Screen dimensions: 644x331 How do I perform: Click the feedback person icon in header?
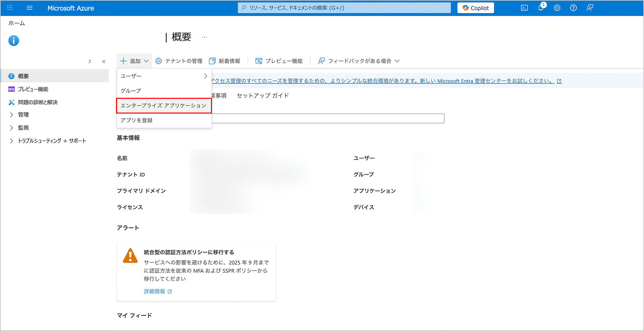tap(590, 8)
